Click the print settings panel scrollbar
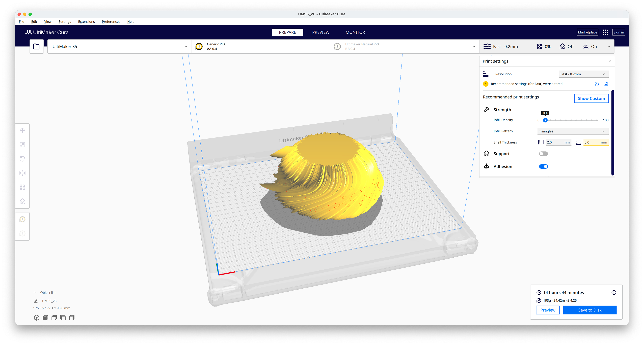Screen dimensions: 644x345 (x=613, y=133)
